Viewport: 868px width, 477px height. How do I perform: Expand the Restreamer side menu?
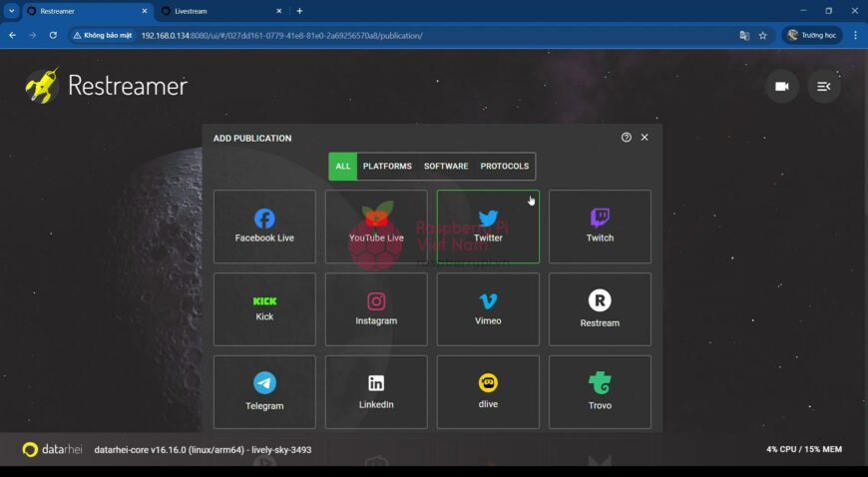tap(824, 87)
